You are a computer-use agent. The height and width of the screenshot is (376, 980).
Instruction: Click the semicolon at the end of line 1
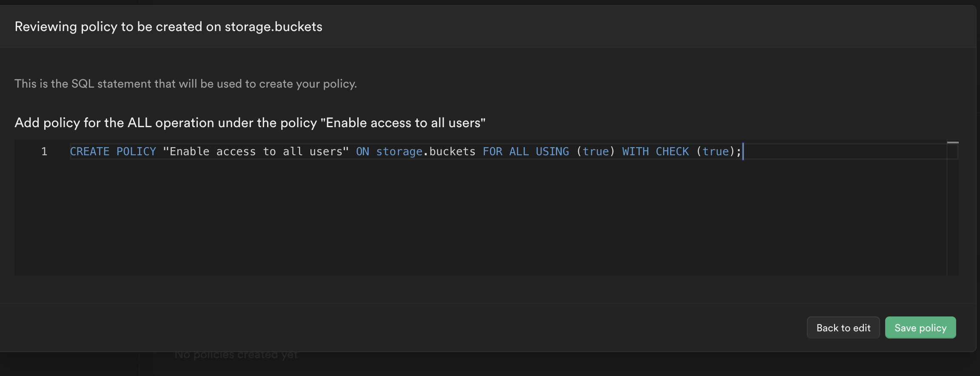738,151
